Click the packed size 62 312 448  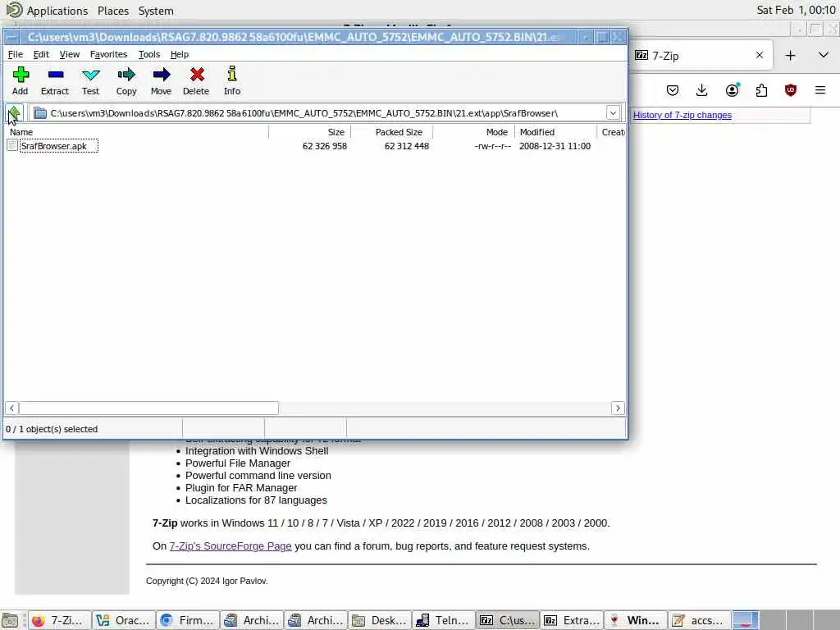tap(407, 146)
